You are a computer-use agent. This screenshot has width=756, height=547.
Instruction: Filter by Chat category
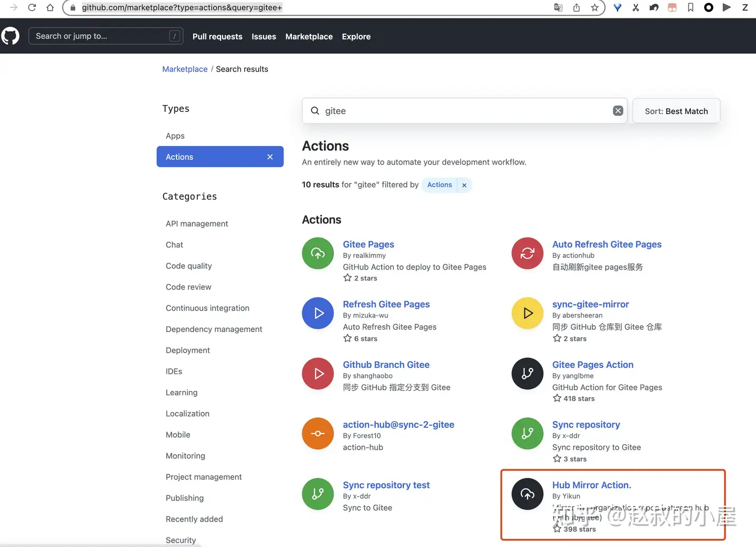(174, 245)
